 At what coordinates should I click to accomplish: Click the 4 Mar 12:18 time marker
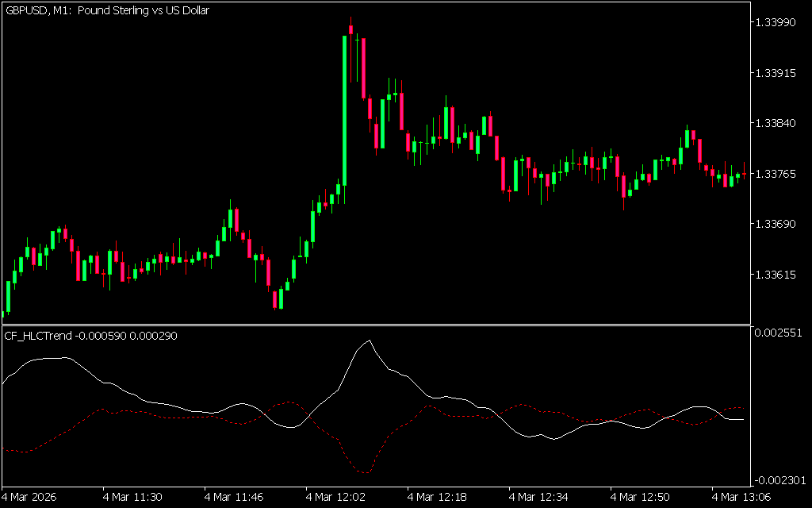click(437, 497)
